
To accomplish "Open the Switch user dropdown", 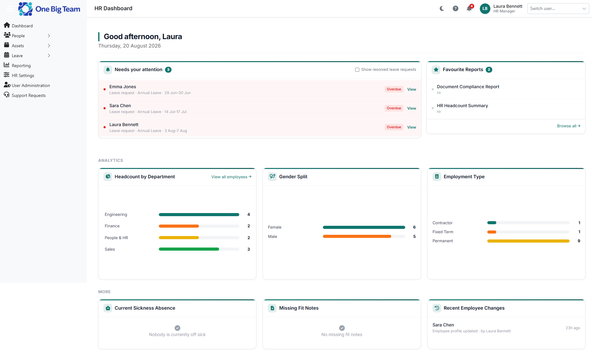I will point(558,8).
